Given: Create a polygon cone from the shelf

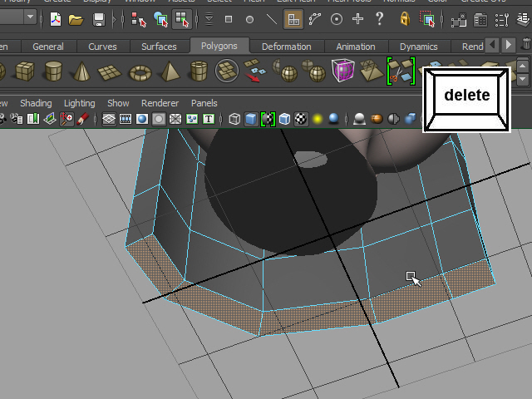Looking at the screenshot, I should [x=81, y=71].
